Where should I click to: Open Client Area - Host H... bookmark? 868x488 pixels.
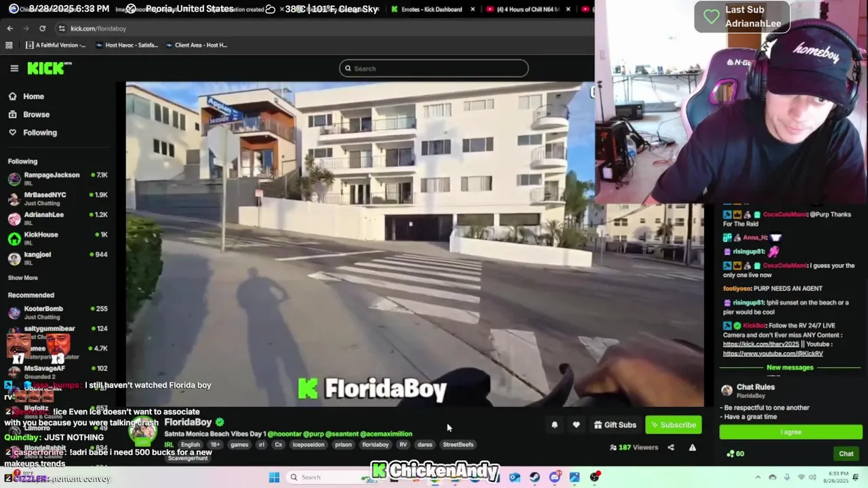[x=196, y=45]
